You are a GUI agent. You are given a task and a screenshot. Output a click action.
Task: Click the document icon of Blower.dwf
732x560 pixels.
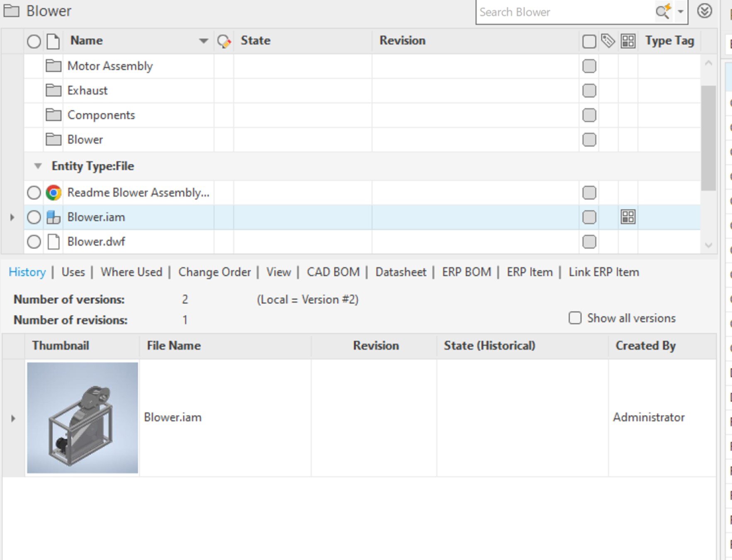[x=53, y=241]
